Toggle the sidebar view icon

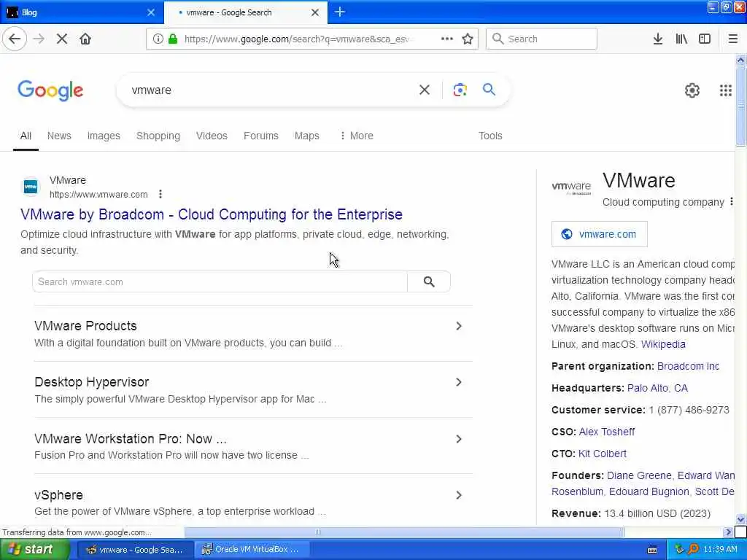pyautogui.click(x=705, y=39)
